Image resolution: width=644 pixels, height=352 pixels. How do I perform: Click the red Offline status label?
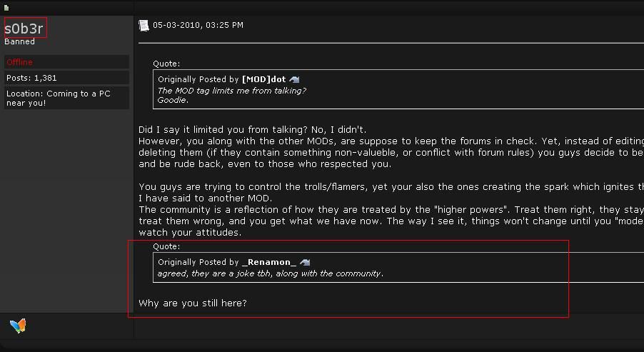20,62
